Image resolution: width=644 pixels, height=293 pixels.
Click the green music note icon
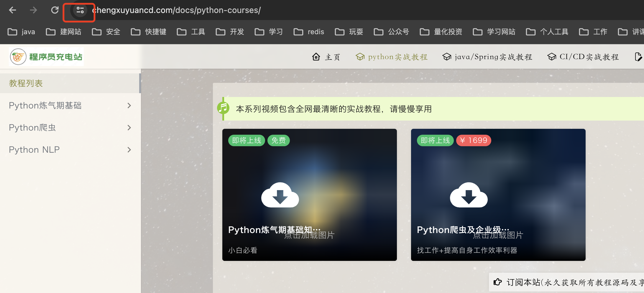pyautogui.click(x=223, y=108)
